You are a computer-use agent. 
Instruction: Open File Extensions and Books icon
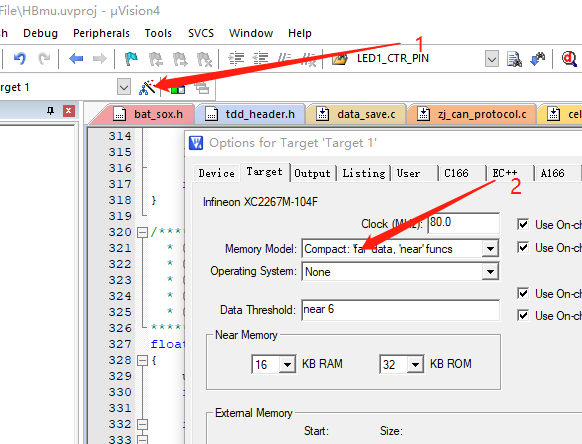point(177,89)
